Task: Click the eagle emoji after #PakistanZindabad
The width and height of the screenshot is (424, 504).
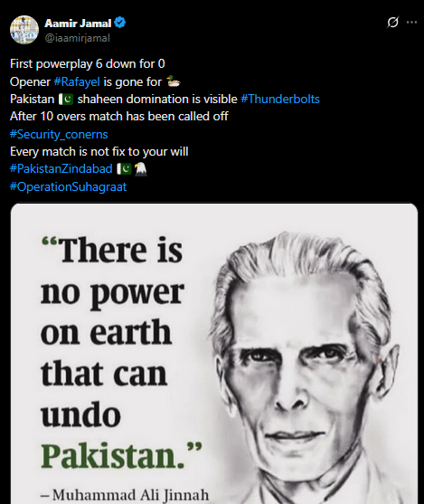Action: (140, 169)
